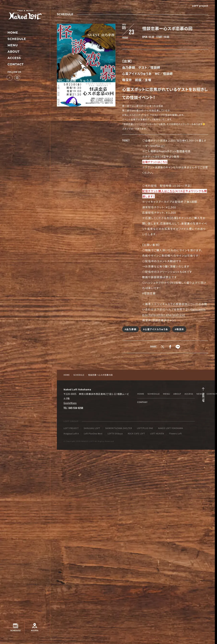Click SCHEDULE in the breadcrumb

click(79, 375)
